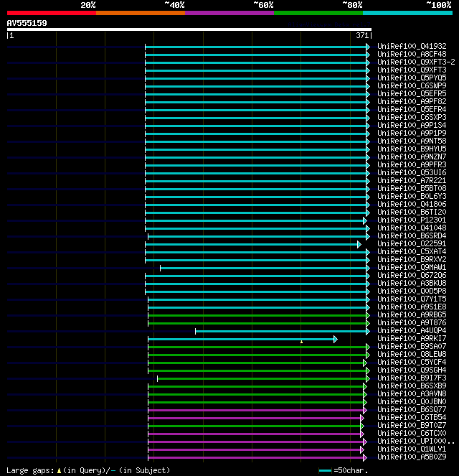Click the UniRef100_B9RXV2 label
This screenshot has width=459, height=476.
412,259
